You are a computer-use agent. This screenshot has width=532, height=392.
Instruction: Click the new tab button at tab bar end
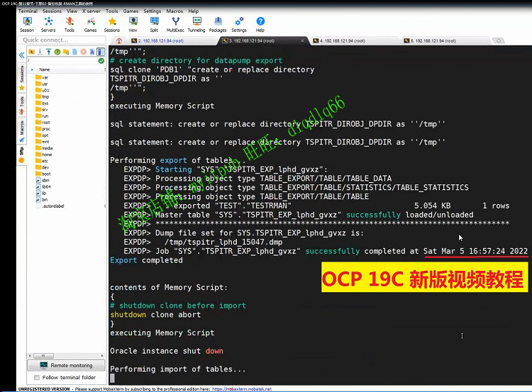(499, 40)
